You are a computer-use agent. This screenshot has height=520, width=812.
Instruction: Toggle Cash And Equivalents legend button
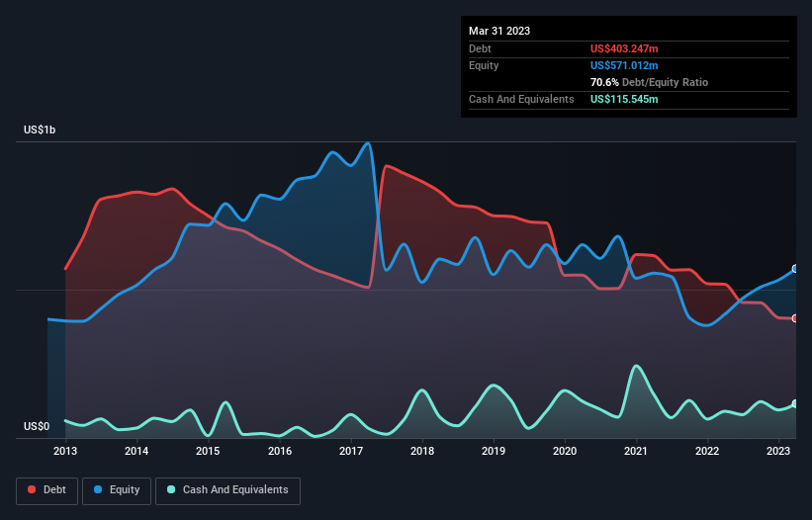coord(227,490)
